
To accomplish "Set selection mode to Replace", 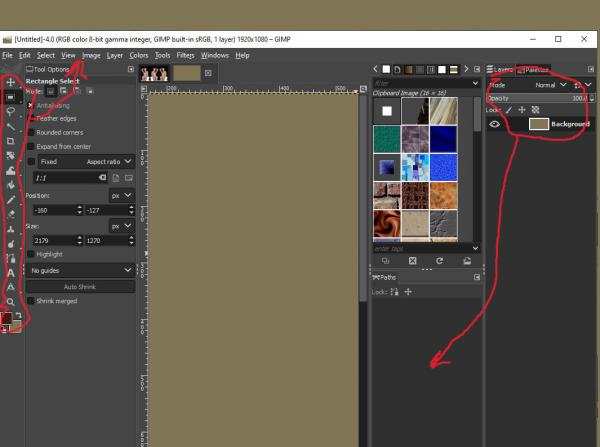I will tap(51, 91).
